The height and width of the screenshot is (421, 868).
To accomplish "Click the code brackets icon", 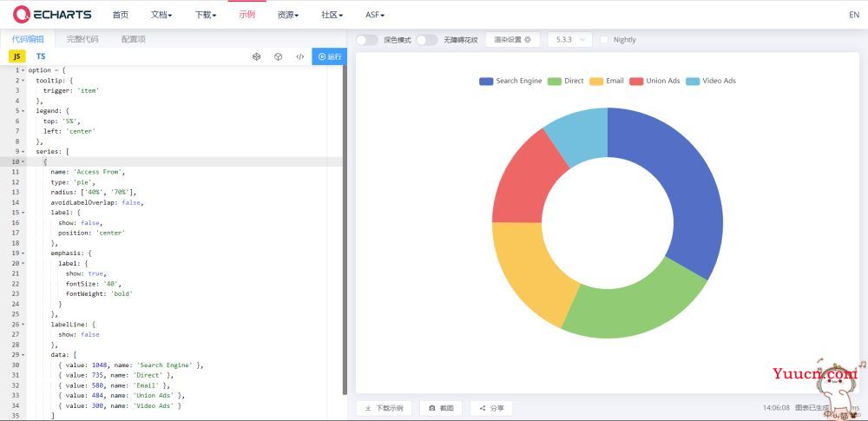I will tap(300, 56).
